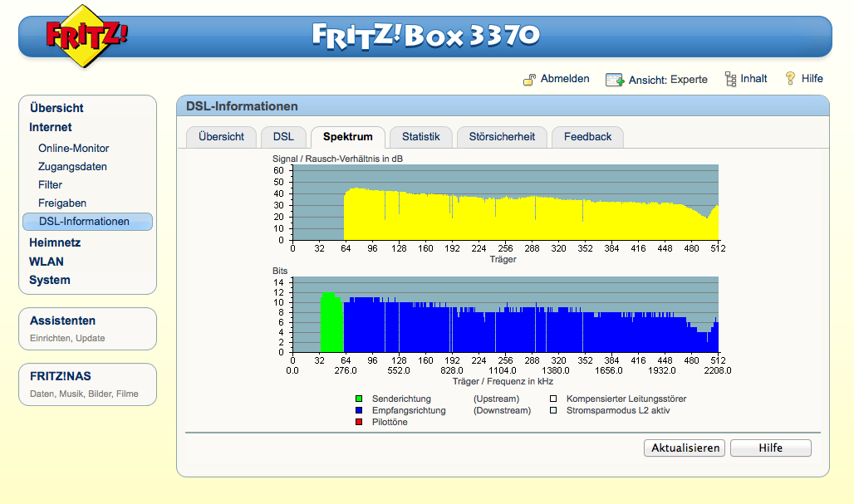
Task: Open Online-Monitor in the sidebar
Action: 74,148
